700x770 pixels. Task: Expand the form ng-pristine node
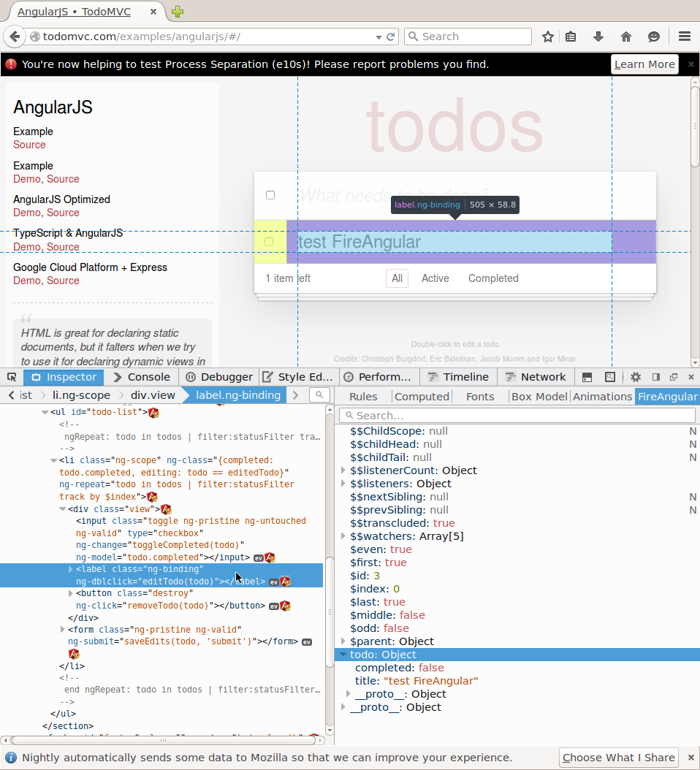pos(62,630)
